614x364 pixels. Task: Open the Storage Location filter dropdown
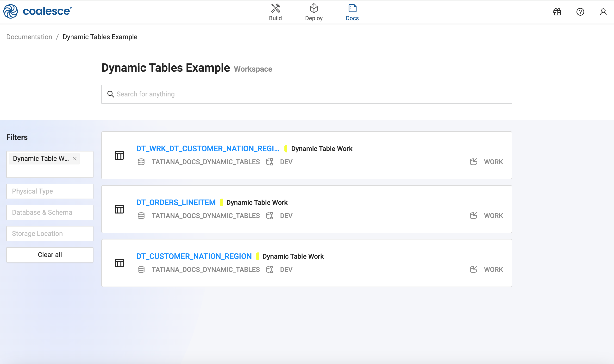click(x=50, y=233)
